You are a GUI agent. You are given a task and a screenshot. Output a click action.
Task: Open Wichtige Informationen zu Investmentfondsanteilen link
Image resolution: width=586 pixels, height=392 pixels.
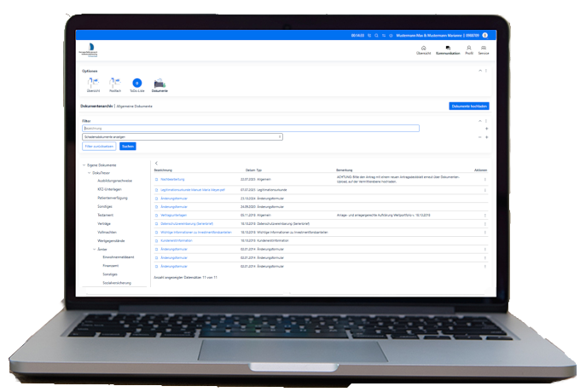(x=196, y=232)
